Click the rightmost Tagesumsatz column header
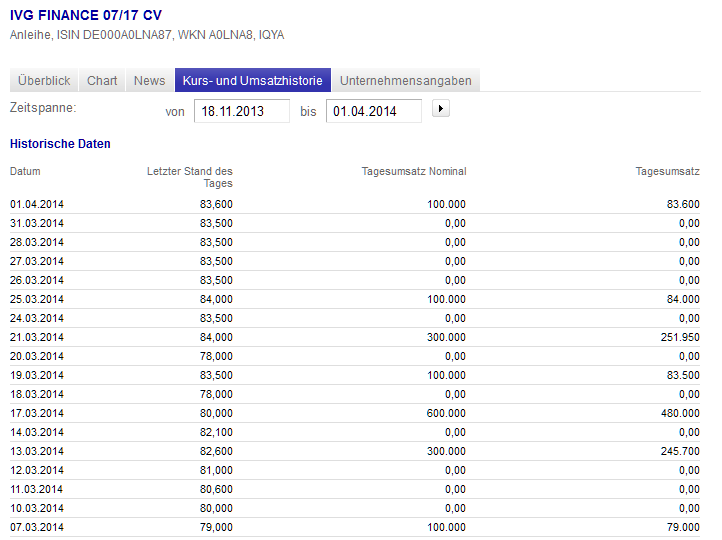The width and height of the screenshot is (722, 540). 668,171
